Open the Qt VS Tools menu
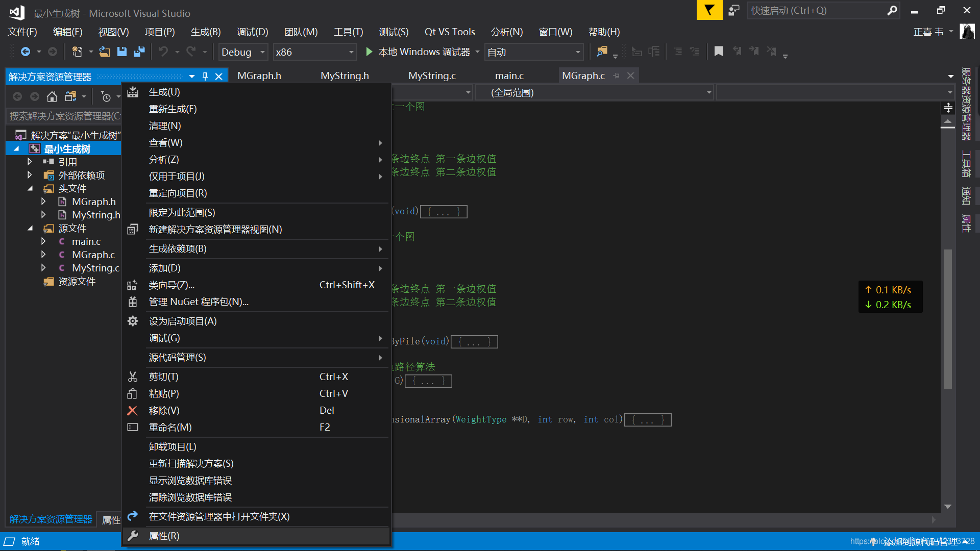The height and width of the screenshot is (551, 980). click(450, 32)
